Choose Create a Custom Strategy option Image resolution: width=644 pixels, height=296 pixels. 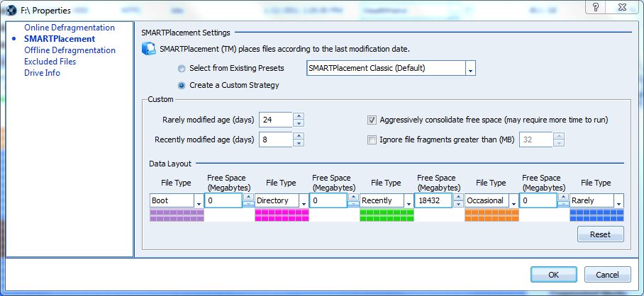coord(183,86)
